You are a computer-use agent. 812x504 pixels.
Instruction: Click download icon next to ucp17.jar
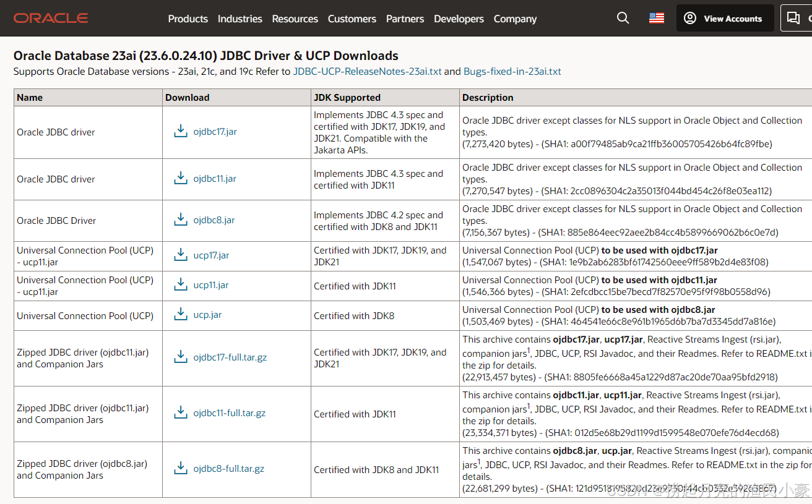[x=181, y=255]
